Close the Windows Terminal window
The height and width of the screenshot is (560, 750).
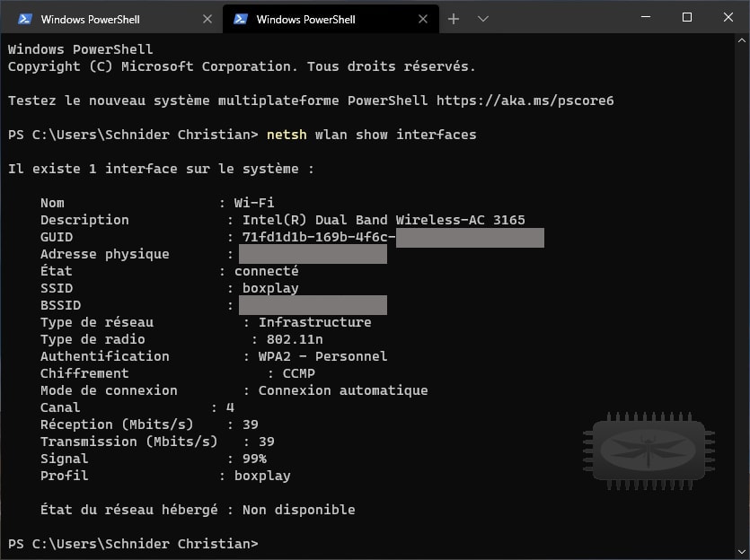pos(728,17)
